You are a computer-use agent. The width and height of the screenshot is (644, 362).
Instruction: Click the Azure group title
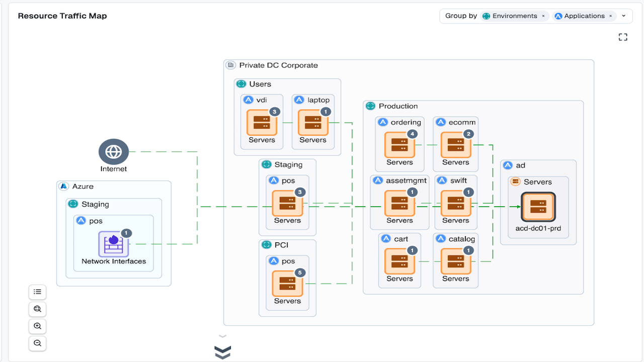[83, 186]
